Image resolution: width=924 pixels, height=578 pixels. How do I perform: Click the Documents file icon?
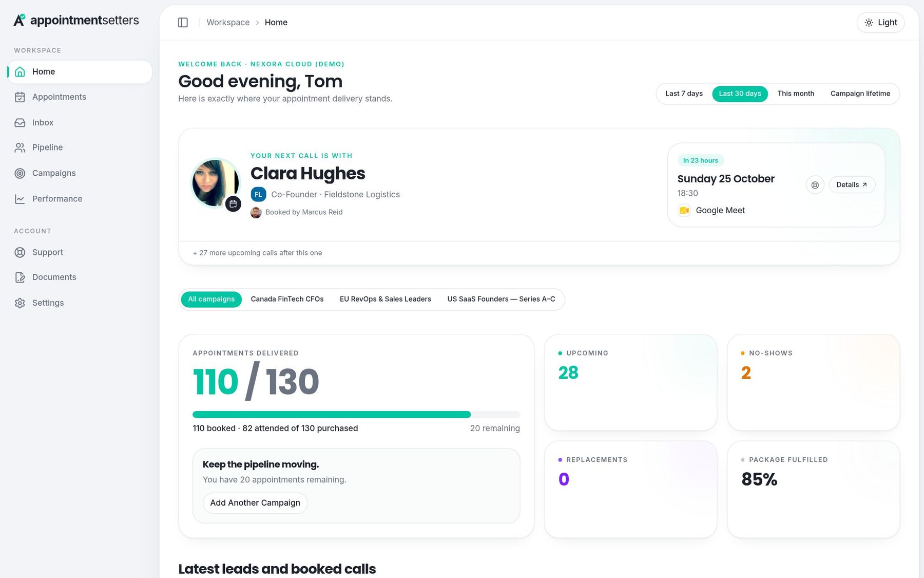click(x=20, y=277)
